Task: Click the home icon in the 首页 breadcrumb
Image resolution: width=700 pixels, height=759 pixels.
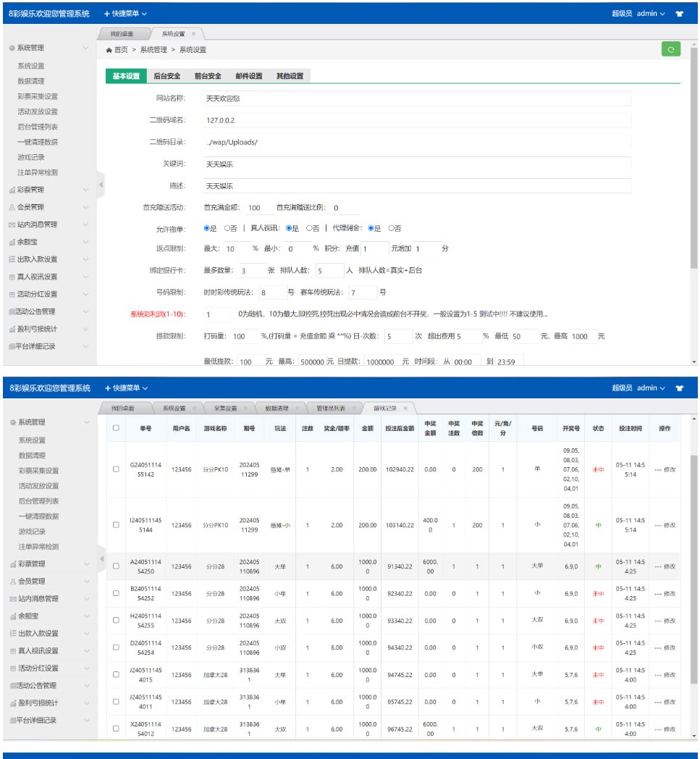Action: click(x=109, y=50)
